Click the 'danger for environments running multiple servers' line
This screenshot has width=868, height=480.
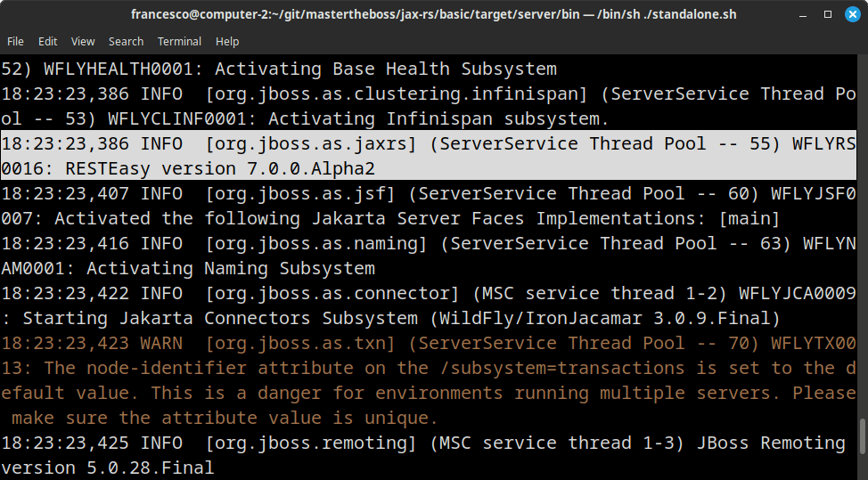click(x=429, y=393)
